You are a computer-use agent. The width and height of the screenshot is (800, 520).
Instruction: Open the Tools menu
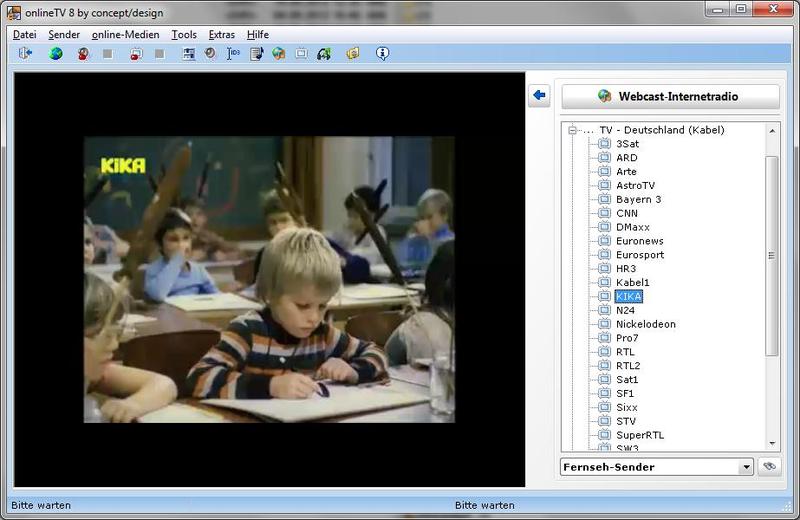184,35
